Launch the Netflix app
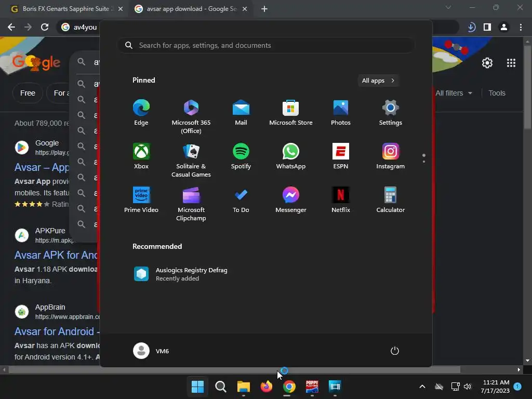Viewport: 532px width, 399px height. 341,200
